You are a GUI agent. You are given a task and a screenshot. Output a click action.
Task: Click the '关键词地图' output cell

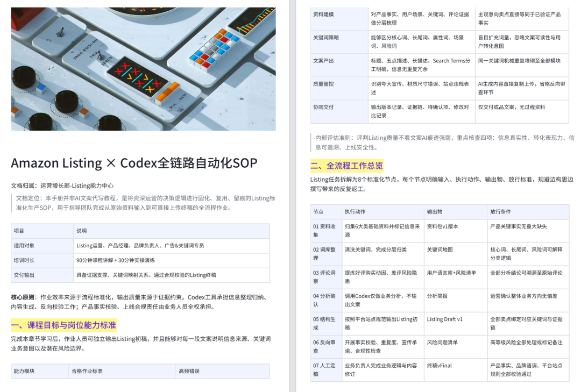(456, 254)
